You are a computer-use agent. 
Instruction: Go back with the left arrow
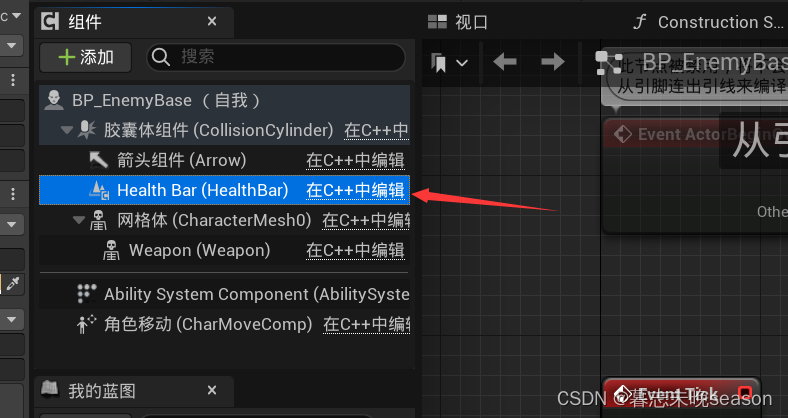[505, 62]
